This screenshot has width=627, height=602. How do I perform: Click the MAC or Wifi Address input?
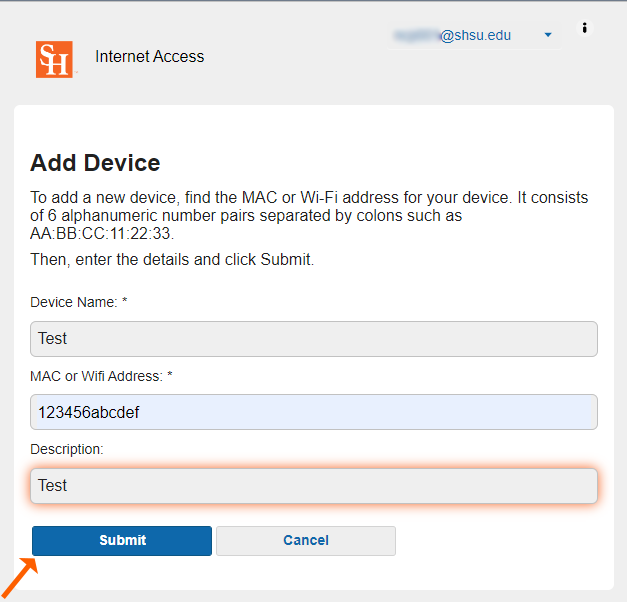pos(313,412)
